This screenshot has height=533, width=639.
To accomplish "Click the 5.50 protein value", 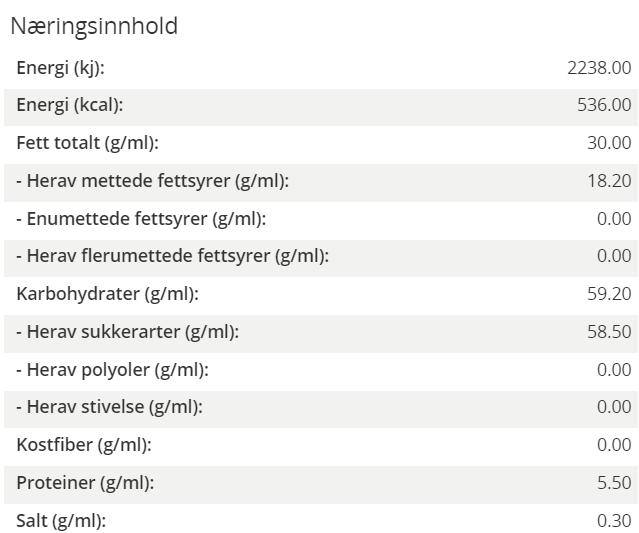I will pos(614,482).
